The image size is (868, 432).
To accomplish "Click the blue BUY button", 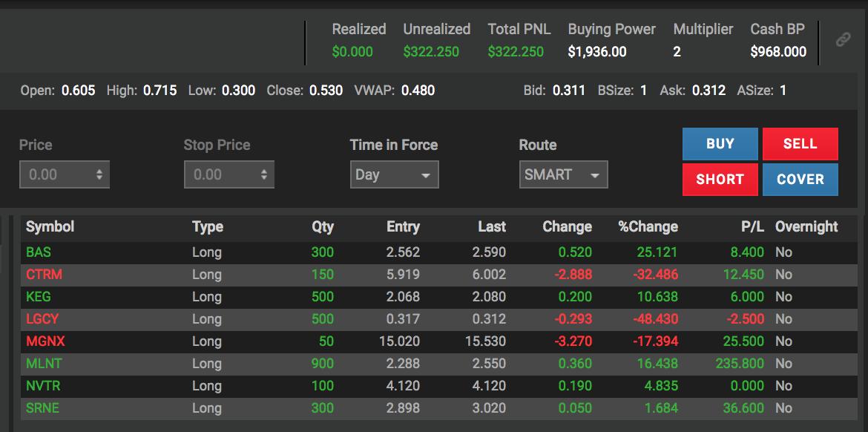I will (x=720, y=144).
